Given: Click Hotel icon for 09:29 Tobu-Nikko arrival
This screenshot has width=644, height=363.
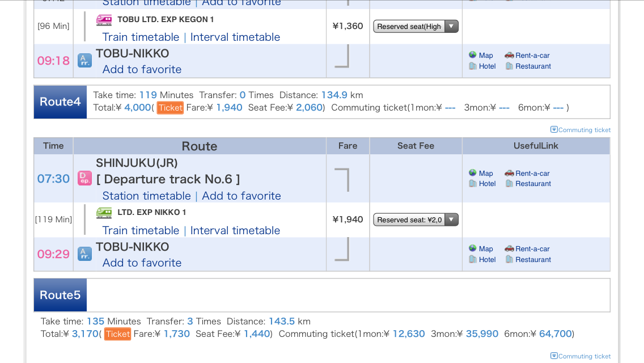Looking at the screenshot, I should (x=473, y=259).
